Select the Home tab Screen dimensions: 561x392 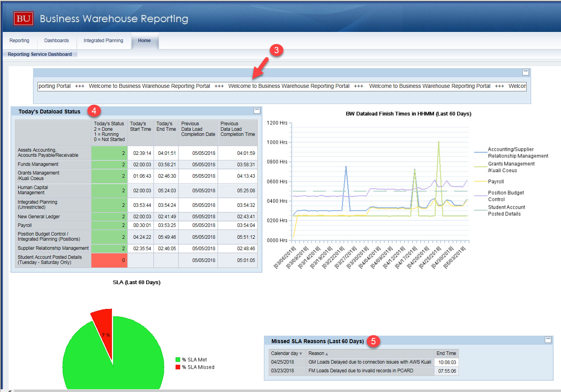144,41
